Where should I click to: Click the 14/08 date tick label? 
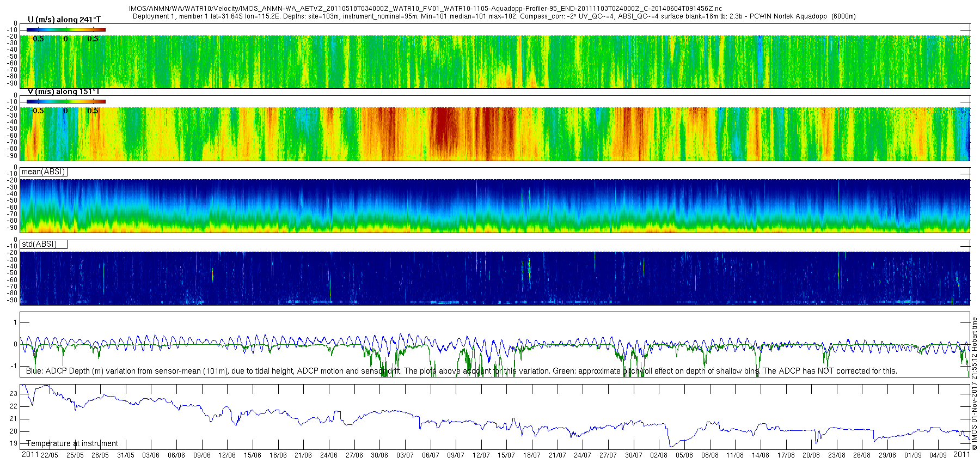[x=761, y=455]
